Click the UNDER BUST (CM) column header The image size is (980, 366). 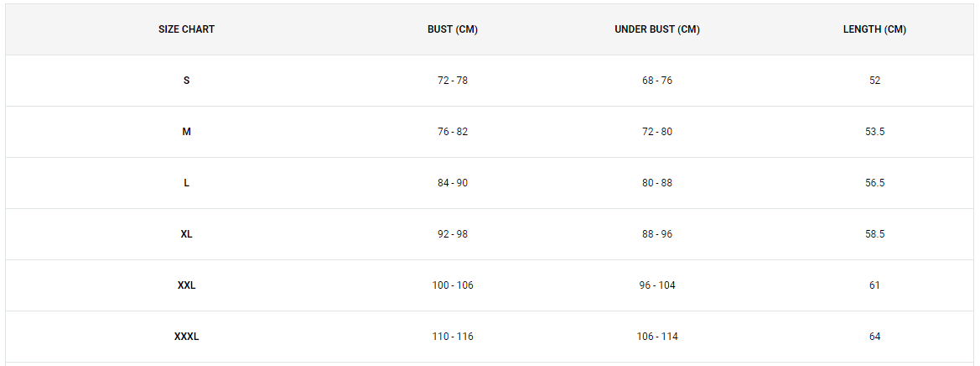(x=657, y=29)
